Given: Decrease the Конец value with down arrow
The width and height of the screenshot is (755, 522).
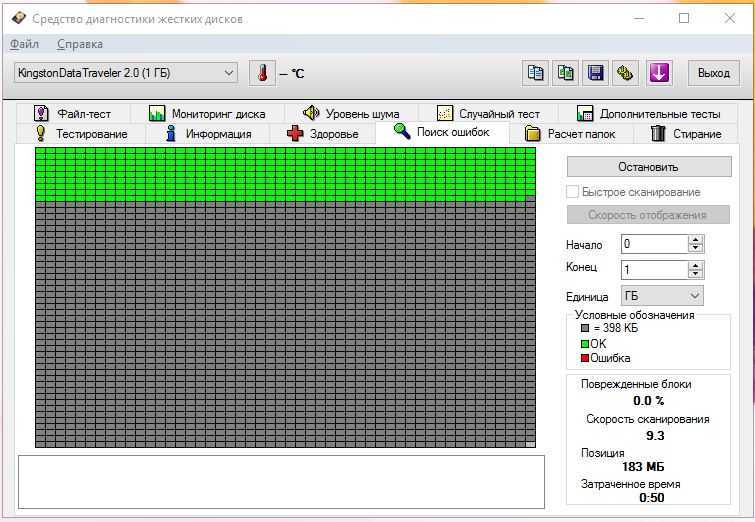Looking at the screenshot, I should 696,274.
